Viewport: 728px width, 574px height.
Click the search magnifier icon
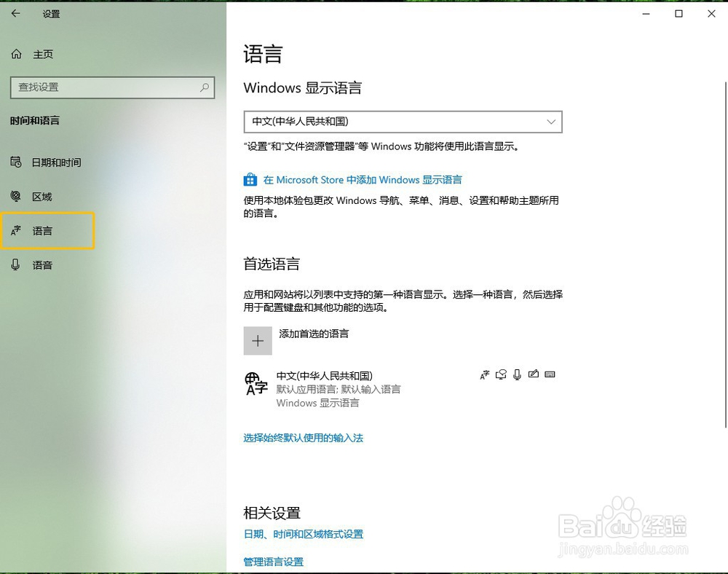click(205, 87)
